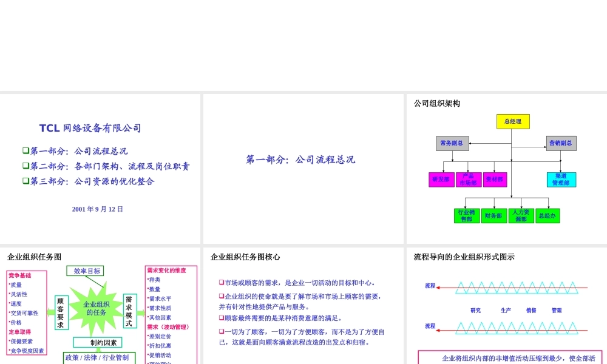
Task: Click the date 2001 年 9 月 12 日
Action: [97, 209]
